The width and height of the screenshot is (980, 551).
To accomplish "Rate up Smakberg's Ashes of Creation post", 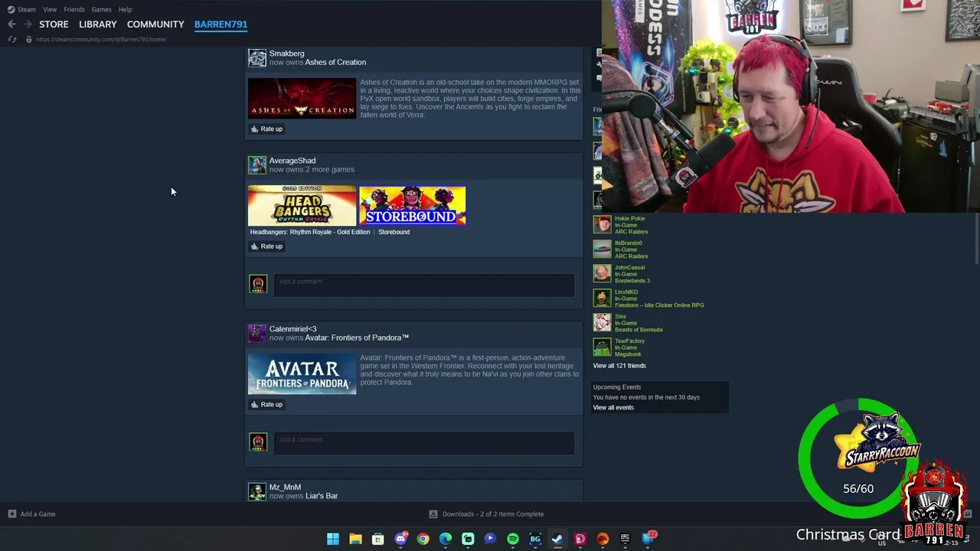I will (266, 129).
